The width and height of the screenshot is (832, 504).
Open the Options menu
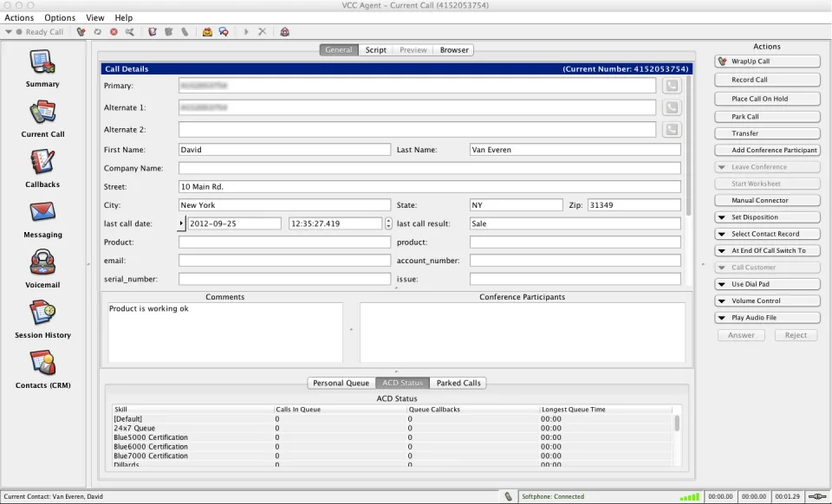tap(60, 17)
